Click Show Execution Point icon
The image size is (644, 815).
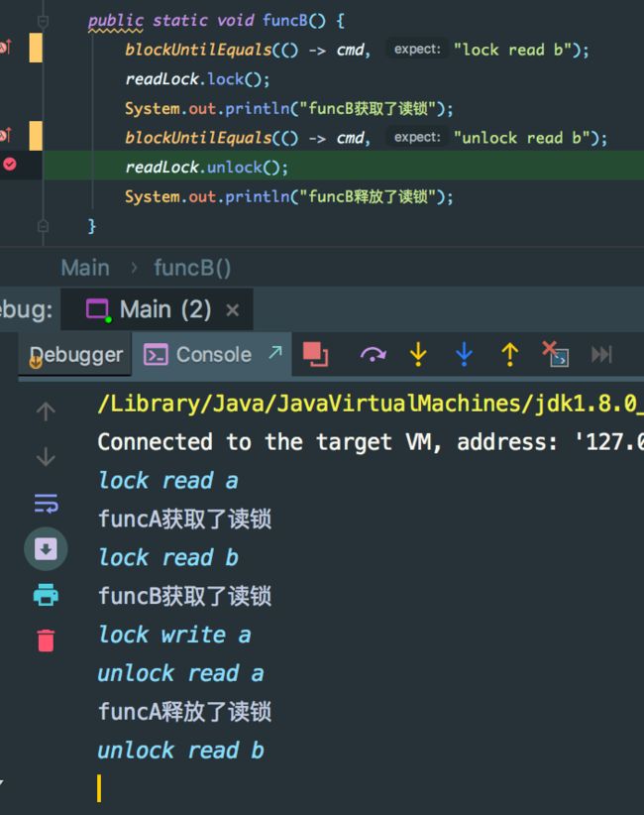point(315,355)
